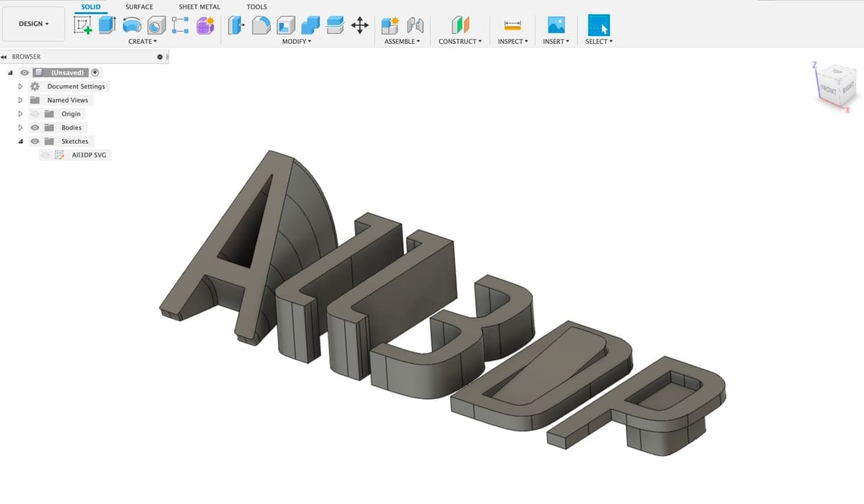Select the Document Settings label
This screenshot has height=504, width=864.
[x=76, y=86]
